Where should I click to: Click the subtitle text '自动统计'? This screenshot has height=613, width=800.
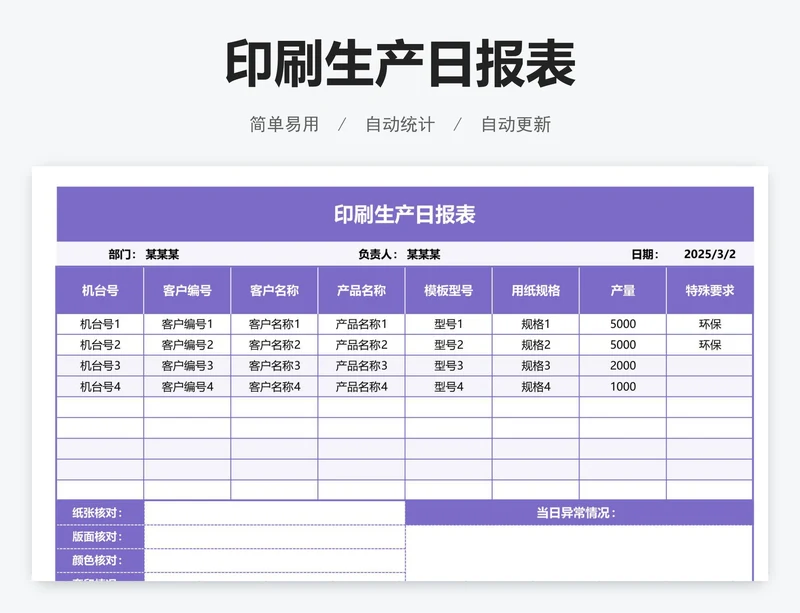400,124
